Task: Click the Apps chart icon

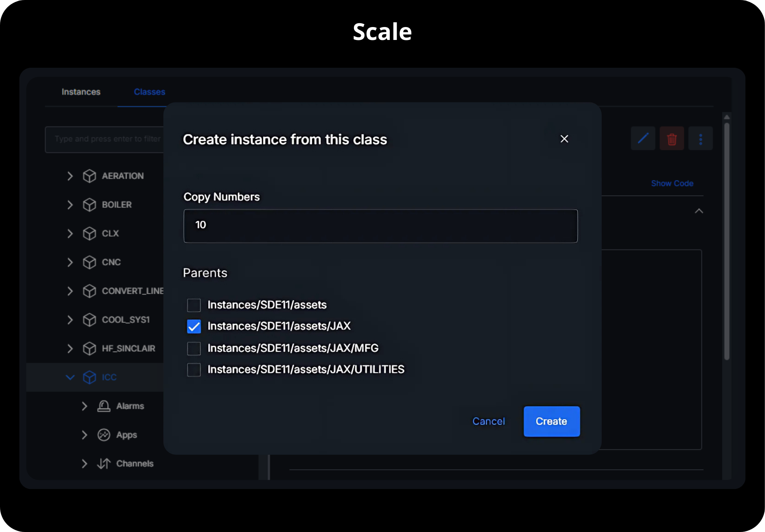Action: [104, 435]
